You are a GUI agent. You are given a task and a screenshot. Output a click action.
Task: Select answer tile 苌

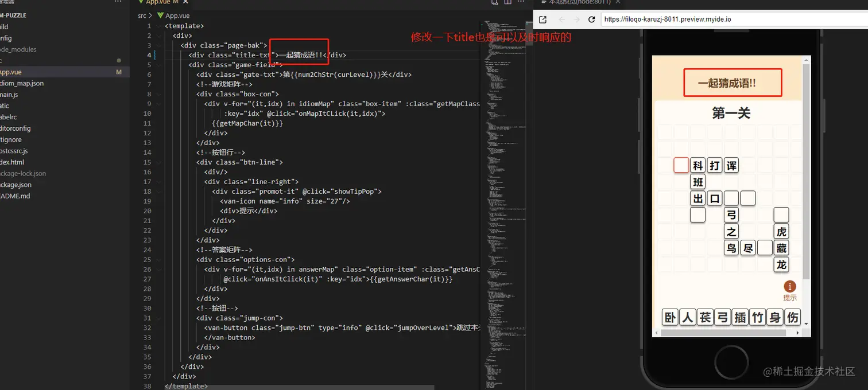pos(705,317)
